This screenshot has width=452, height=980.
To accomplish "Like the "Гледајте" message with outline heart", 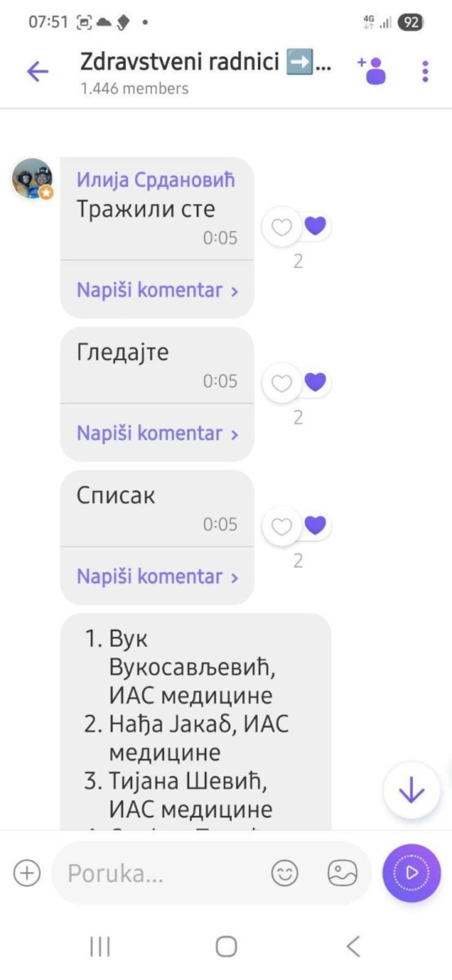I will pos(282,383).
